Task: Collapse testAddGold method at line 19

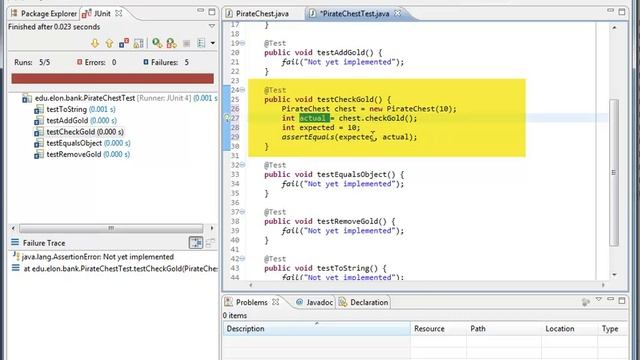Action: (242, 43)
